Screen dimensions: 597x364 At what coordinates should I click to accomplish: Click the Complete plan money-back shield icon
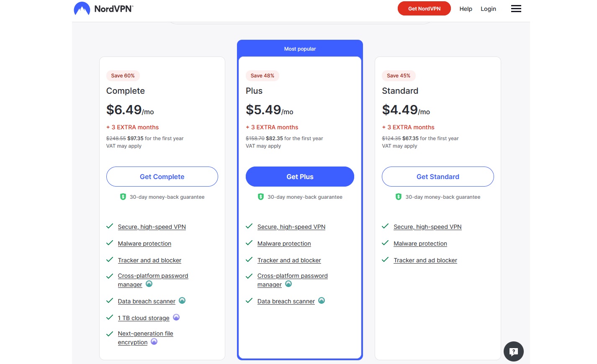tap(123, 197)
